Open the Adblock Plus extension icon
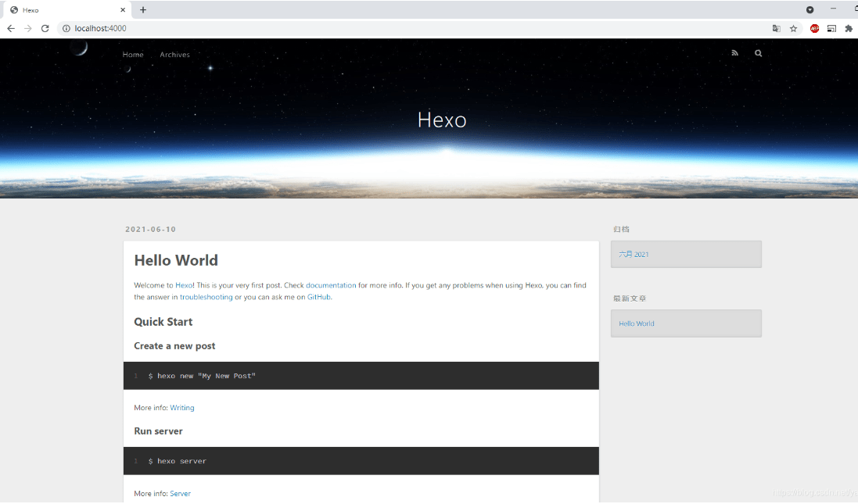This screenshot has height=504, width=858. 814,28
